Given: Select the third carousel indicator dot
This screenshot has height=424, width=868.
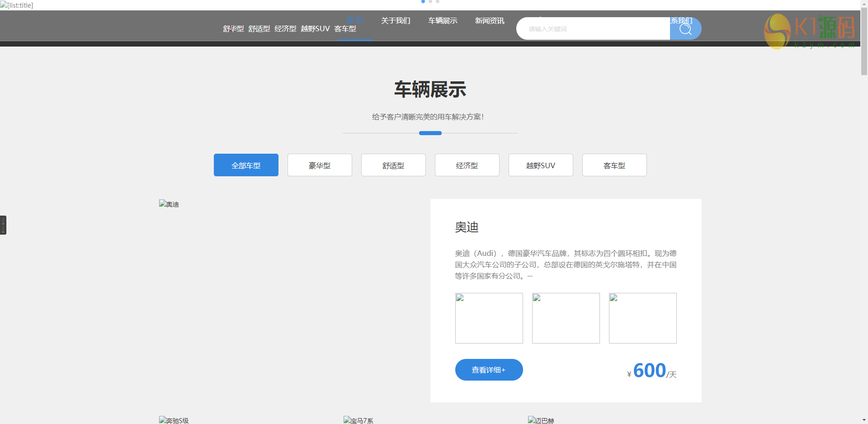Looking at the screenshot, I should [438, 1].
